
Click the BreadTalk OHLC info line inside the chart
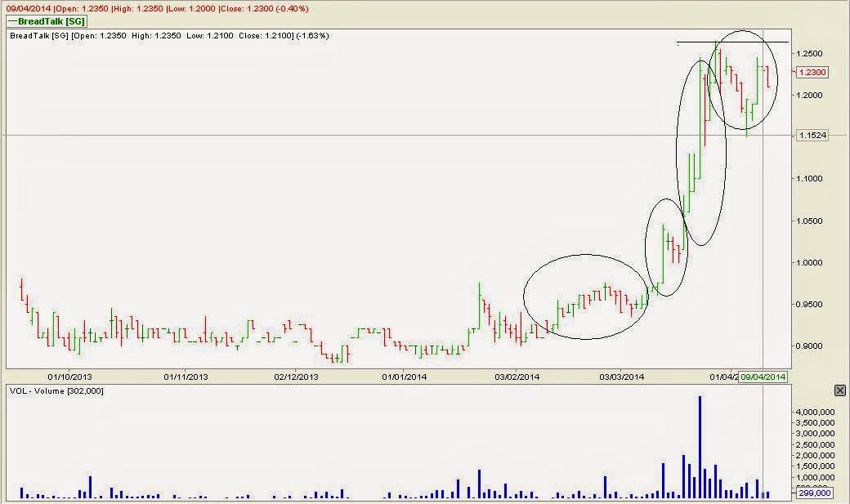tap(170, 36)
